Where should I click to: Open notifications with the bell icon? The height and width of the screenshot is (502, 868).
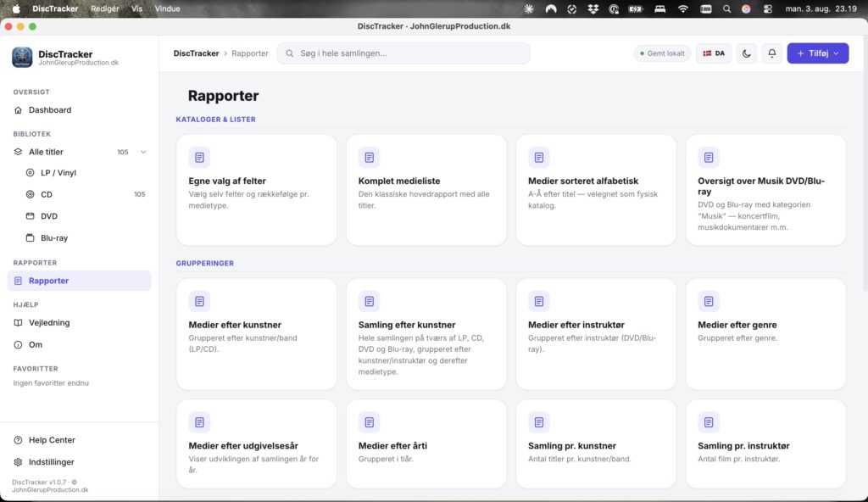click(x=771, y=53)
